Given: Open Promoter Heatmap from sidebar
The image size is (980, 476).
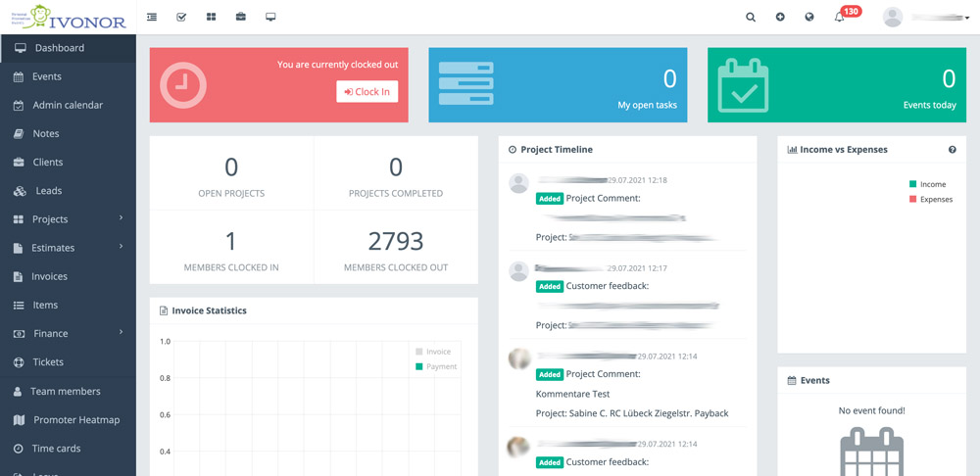Looking at the screenshot, I should point(75,420).
